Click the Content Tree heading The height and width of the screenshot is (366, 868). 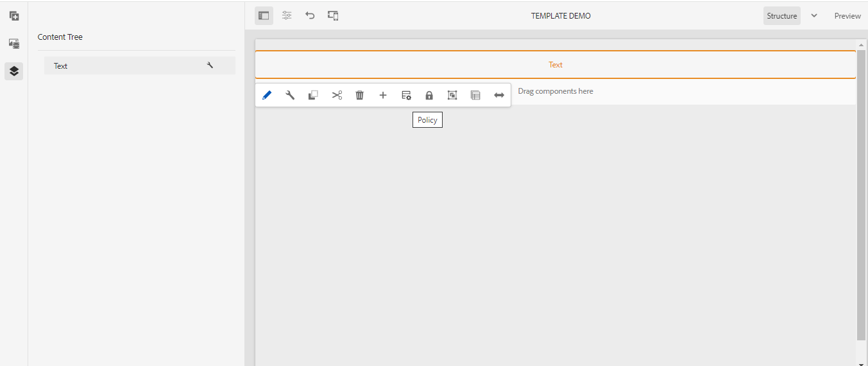coord(60,37)
